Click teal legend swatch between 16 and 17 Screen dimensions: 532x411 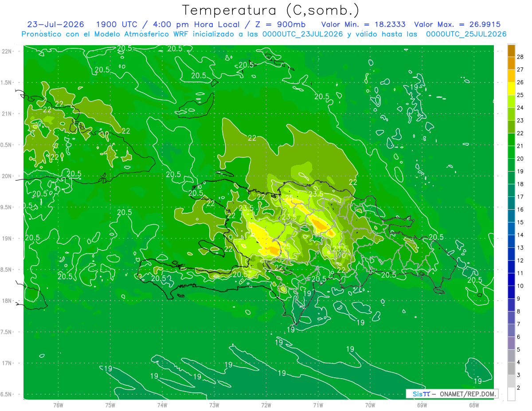511,204
